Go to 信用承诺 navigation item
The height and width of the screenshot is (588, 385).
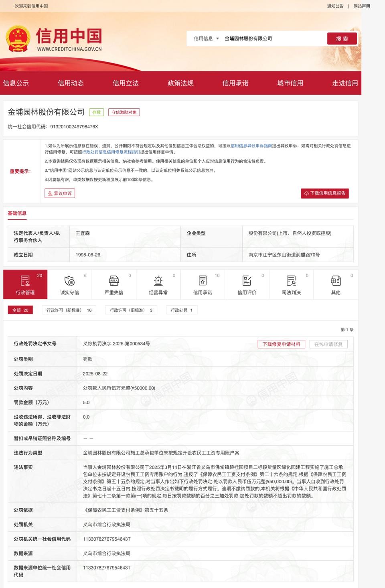(x=235, y=83)
